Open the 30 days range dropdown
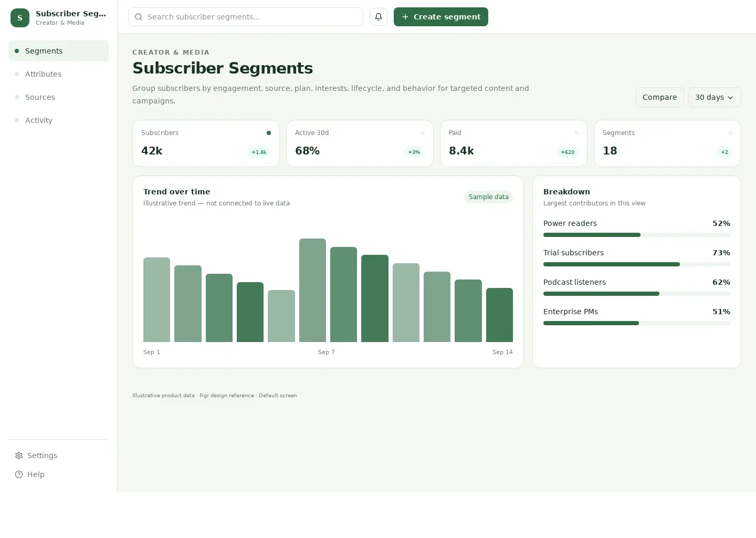The image size is (756, 538). tap(715, 97)
